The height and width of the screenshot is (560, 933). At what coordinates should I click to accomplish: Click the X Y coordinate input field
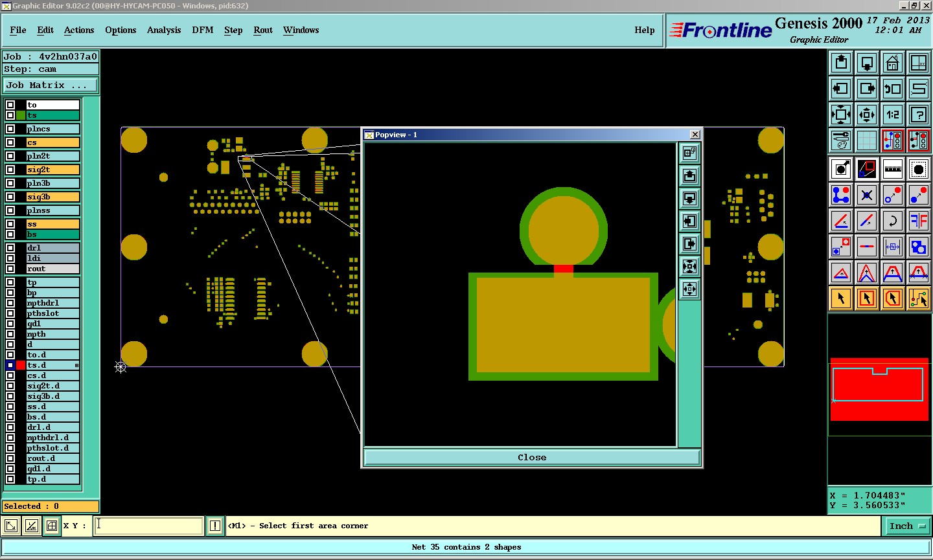pyautogui.click(x=149, y=526)
